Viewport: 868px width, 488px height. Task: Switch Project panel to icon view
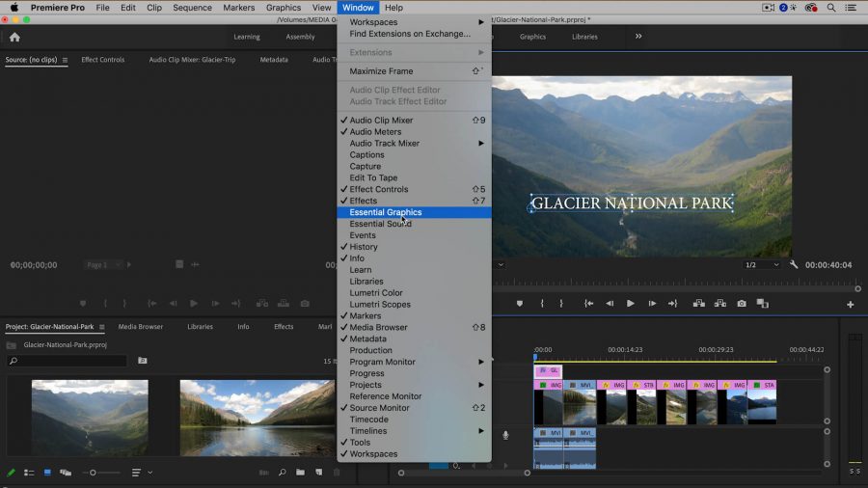(47, 473)
